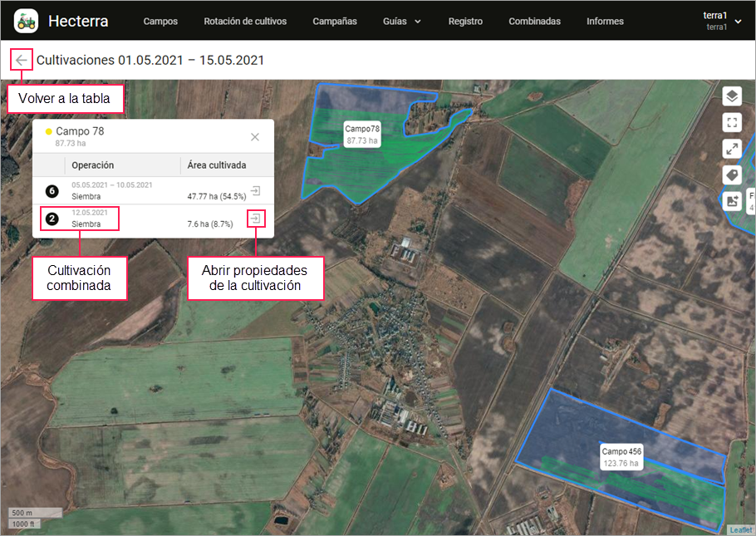This screenshot has height=536, width=756.
Task: Open the Informes section
Action: [604, 22]
